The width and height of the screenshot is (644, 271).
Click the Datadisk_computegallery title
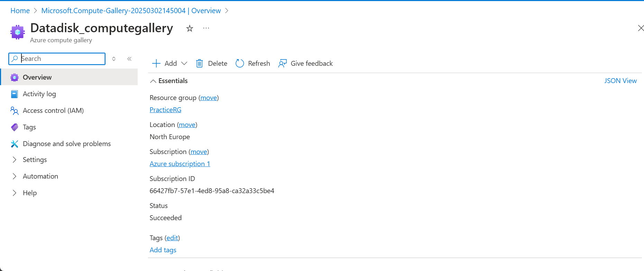(x=102, y=28)
